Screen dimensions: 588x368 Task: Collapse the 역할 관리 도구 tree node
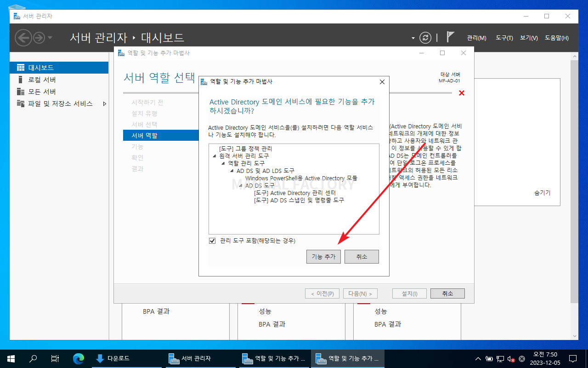223,164
